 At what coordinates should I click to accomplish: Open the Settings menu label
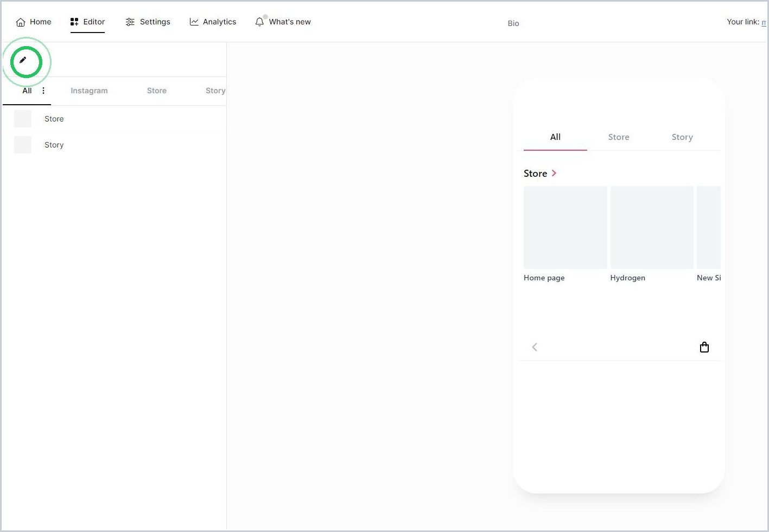point(155,22)
